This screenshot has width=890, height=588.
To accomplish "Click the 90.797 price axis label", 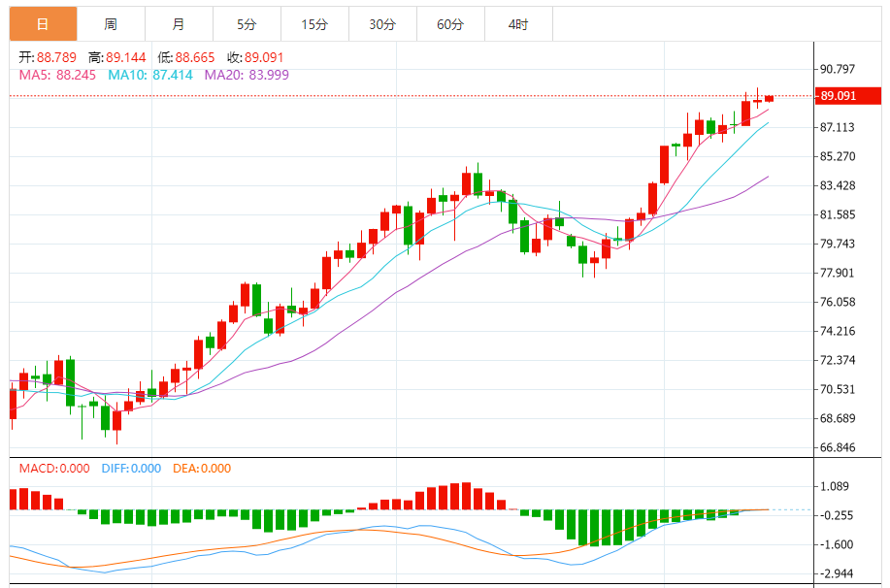I will (x=838, y=69).
